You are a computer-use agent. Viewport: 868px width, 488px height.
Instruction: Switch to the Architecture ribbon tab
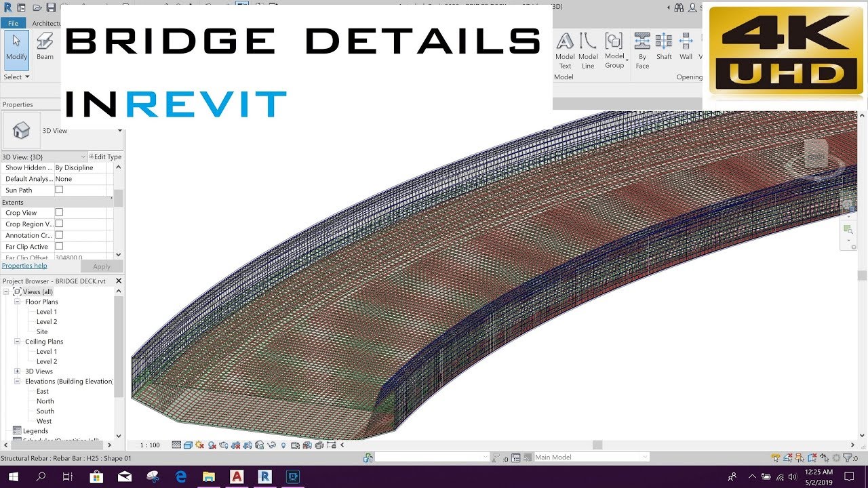click(x=45, y=22)
